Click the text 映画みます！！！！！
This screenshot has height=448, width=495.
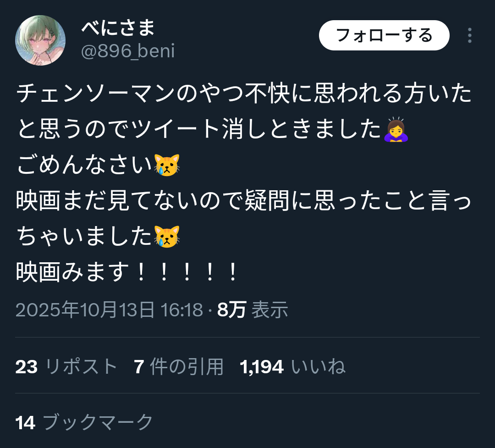[126, 272]
